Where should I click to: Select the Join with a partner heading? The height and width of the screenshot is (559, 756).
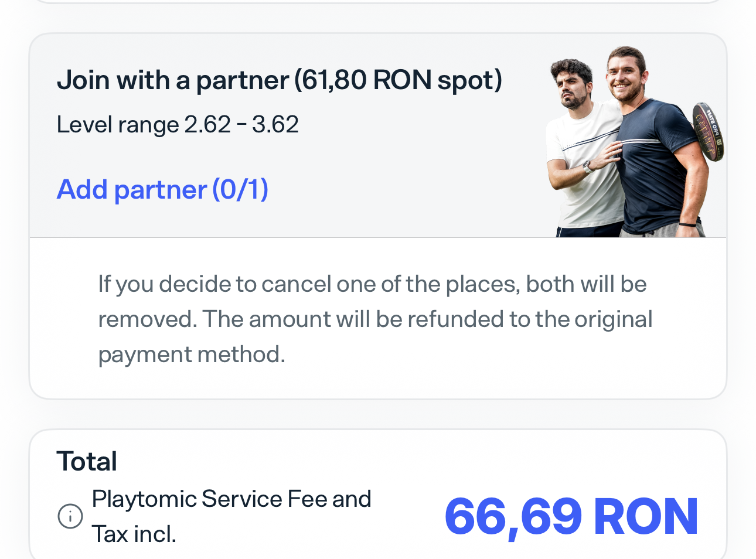280,80
